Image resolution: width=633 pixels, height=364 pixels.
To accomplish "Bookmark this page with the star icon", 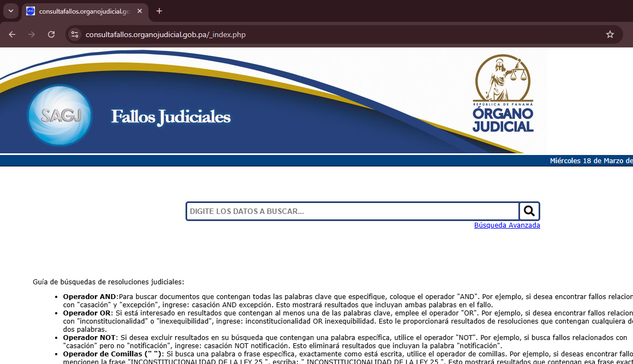I will 610,34.
